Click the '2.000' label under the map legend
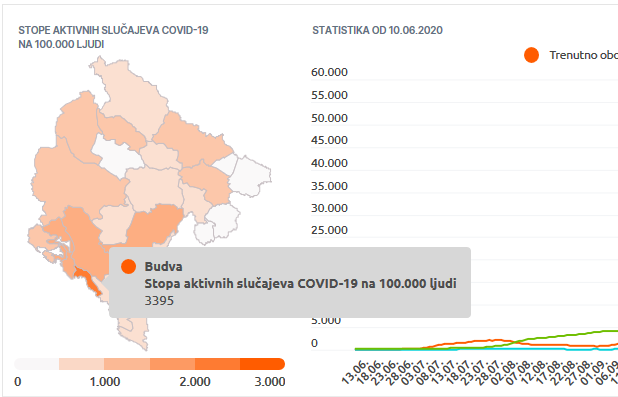The height and width of the screenshot is (397, 618). 195,382
